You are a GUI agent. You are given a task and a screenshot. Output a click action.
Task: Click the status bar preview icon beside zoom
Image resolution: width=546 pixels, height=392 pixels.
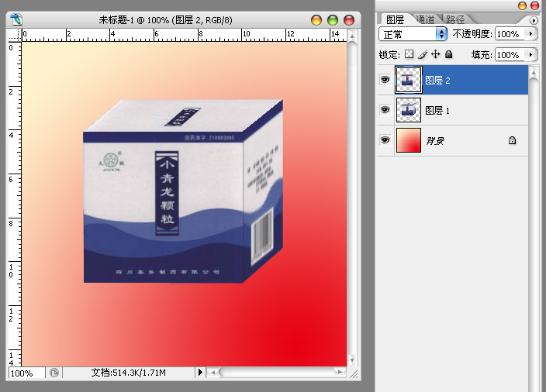click(x=54, y=373)
